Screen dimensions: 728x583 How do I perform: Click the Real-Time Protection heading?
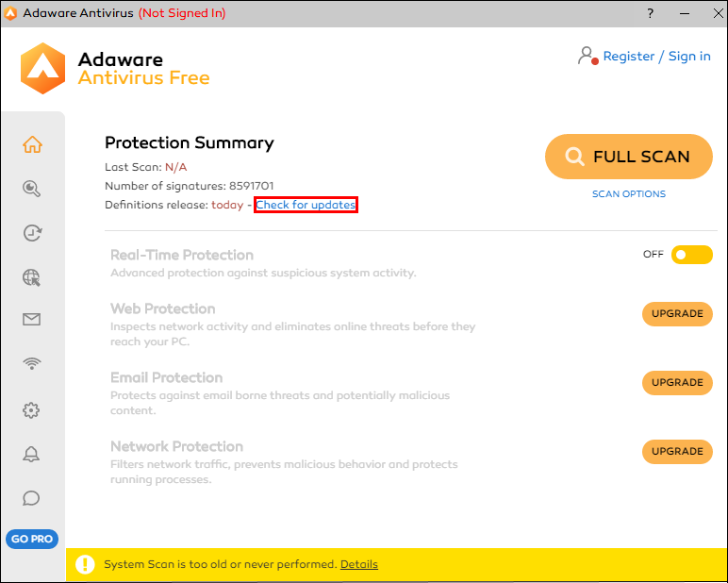pyautogui.click(x=182, y=255)
